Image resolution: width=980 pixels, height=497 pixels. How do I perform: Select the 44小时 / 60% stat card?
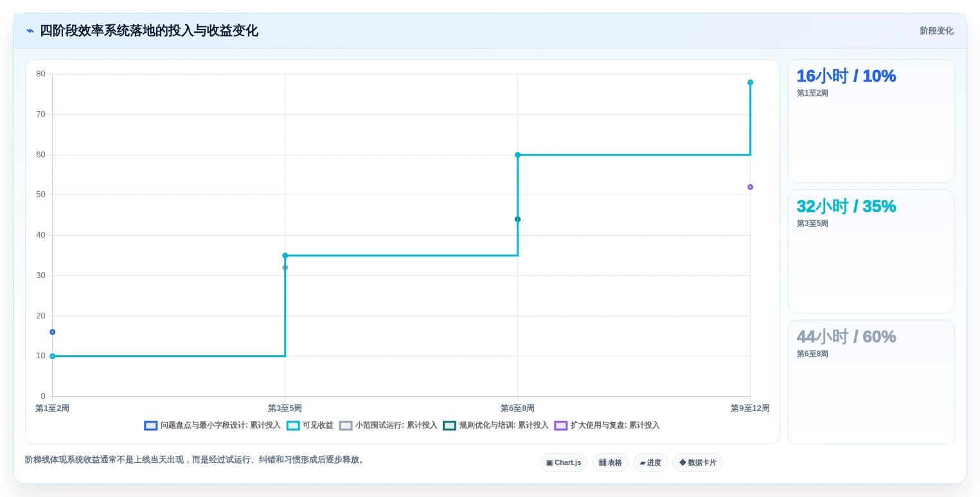(x=871, y=381)
